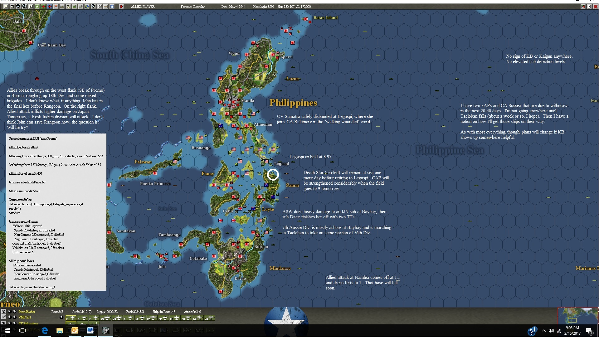Go to previous air unit before VMF-211

click(9, 317)
